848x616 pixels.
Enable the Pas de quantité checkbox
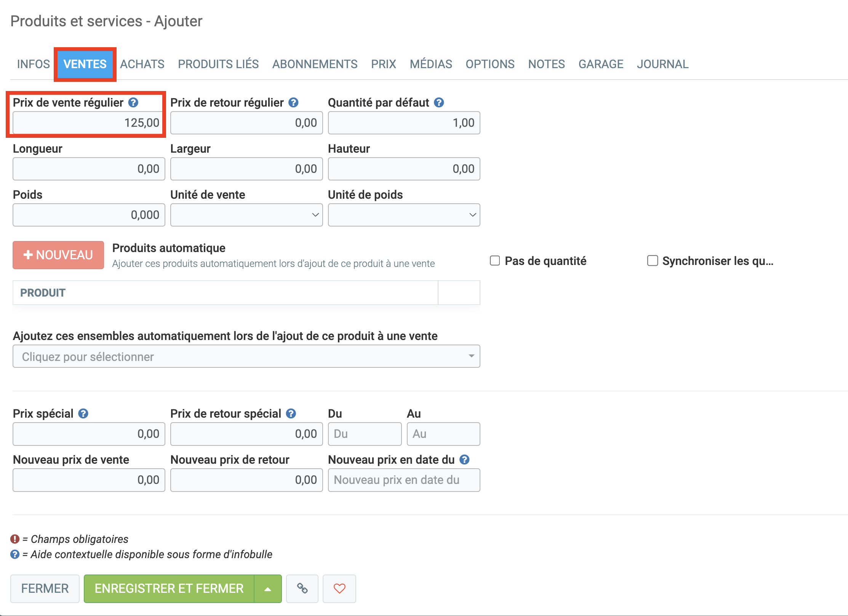(x=495, y=261)
